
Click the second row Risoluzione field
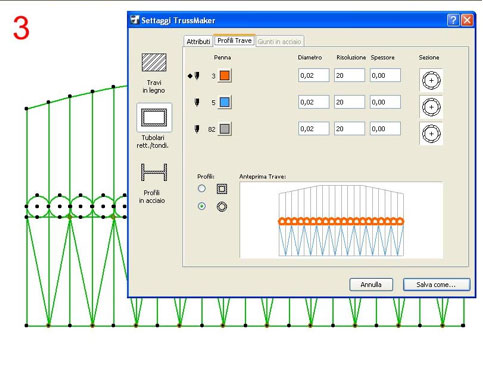349,102
